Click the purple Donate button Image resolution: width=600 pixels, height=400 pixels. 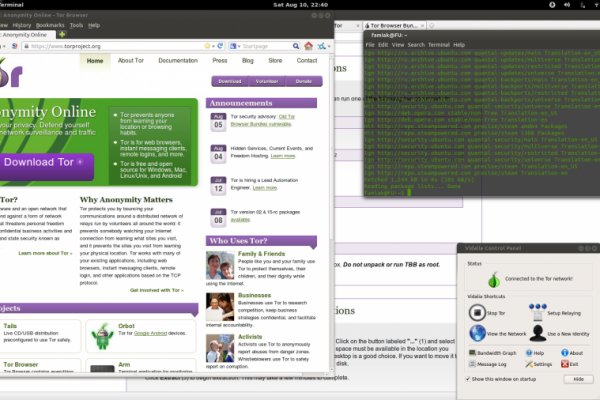(302, 81)
